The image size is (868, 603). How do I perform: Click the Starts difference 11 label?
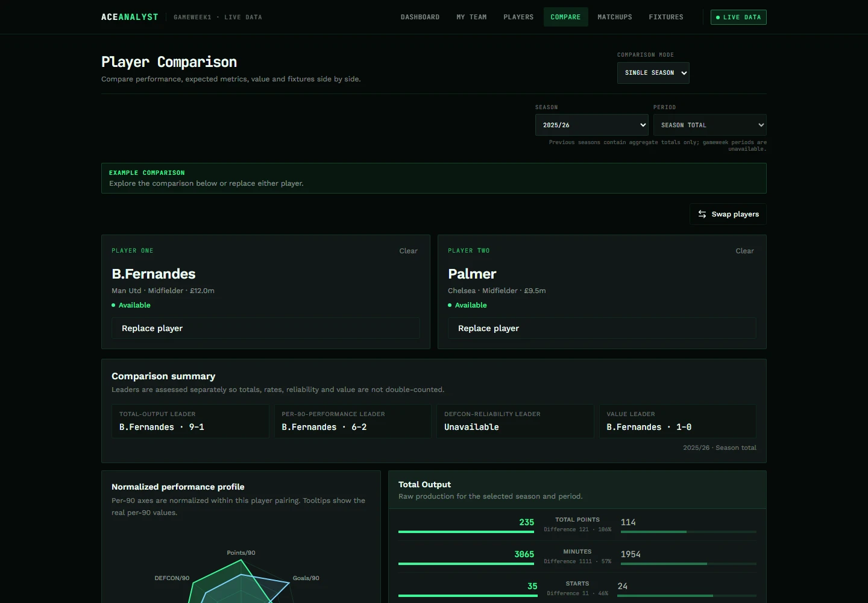[x=577, y=593]
